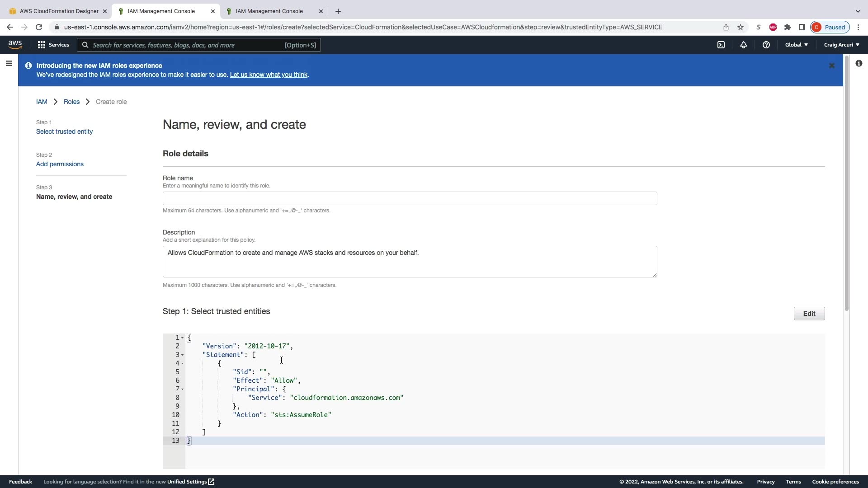Viewport: 868px width, 488px height.
Task: Collapse the Principal block fold arrow on line 7
Action: [x=182, y=389]
